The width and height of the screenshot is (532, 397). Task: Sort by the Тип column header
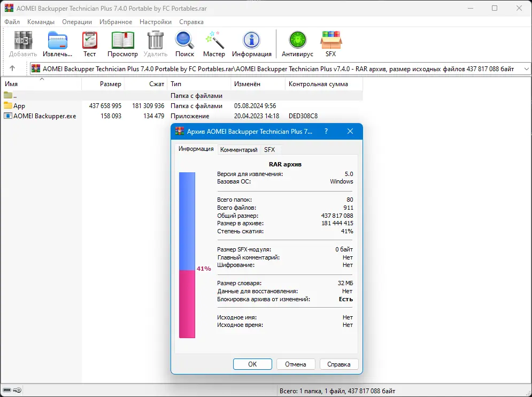(199, 84)
